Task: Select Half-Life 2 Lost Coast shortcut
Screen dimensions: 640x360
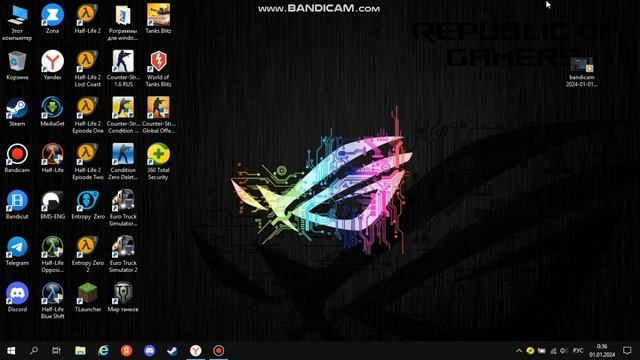Action: (x=87, y=69)
